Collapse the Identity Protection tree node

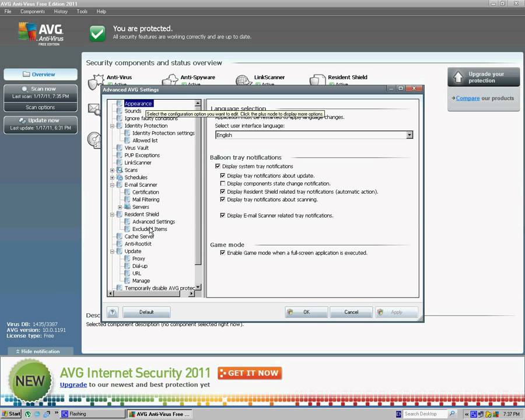click(112, 126)
